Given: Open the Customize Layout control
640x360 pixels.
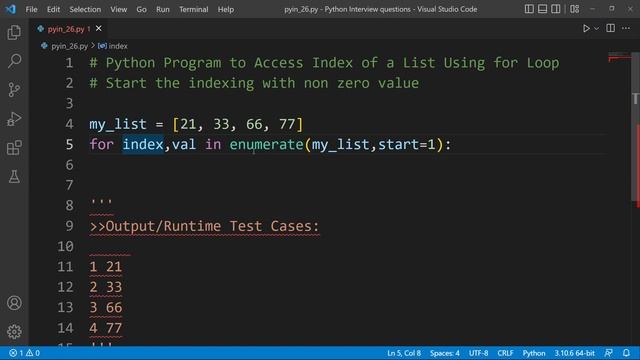Looking at the screenshot, I should coord(575,9).
